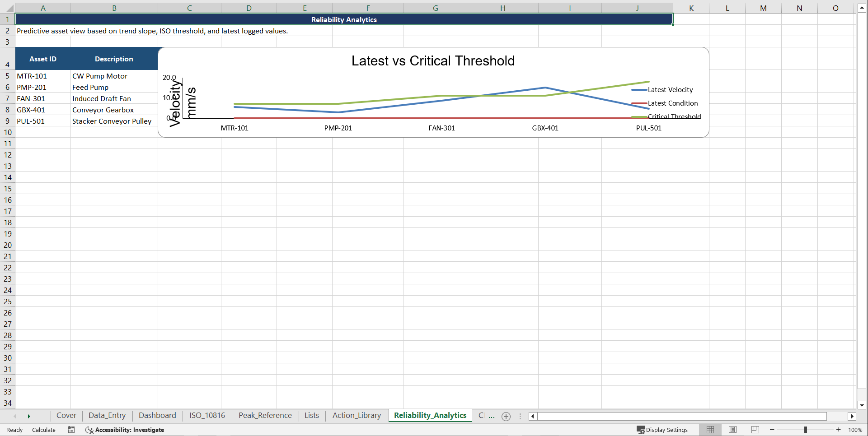Toggle Page Break Preview
The height and width of the screenshot is (436, 868).
pyautogui.click(x=755, y=430)
